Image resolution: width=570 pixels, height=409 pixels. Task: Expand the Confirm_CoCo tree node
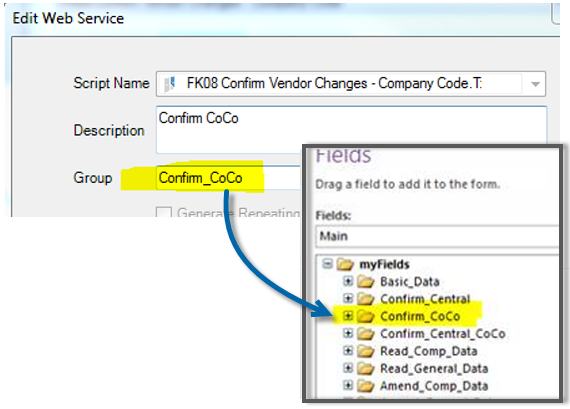pos(348,316)
